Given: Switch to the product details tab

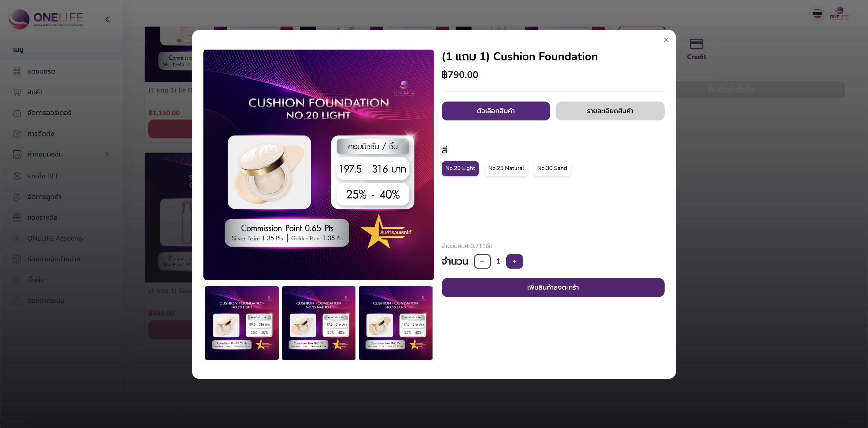Looking at the screenshot, I should tap(610, 111).
